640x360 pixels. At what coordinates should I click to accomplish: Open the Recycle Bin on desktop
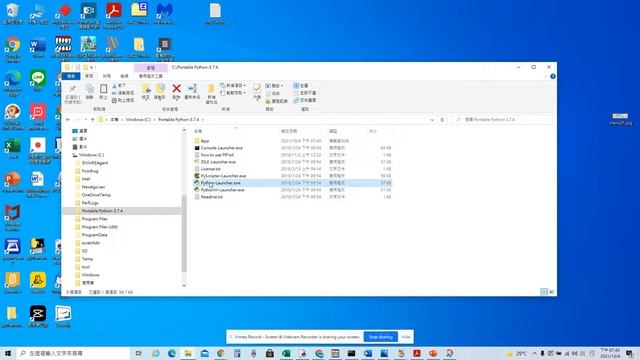coord(13,13)
